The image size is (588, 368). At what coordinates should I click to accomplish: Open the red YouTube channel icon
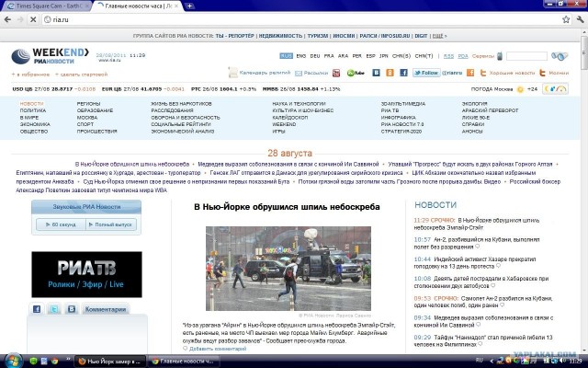pyautogui.click(x=336, y=73)
